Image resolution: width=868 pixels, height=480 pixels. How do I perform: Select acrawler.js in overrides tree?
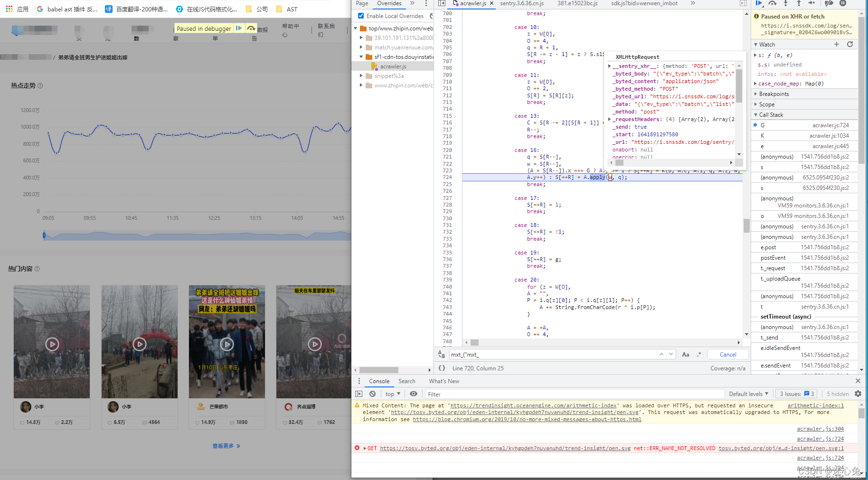pyautogui.click(x=393, y=66)
